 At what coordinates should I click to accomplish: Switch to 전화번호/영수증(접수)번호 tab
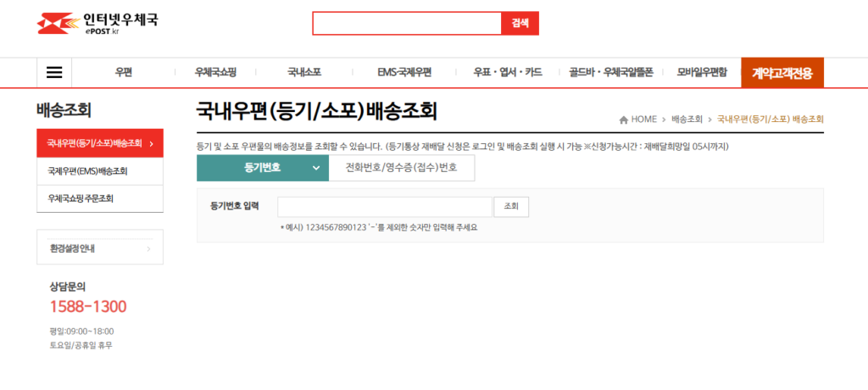401,168
